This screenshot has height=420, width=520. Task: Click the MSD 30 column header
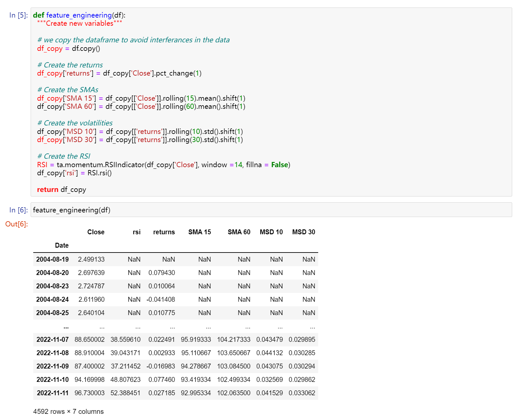(304, 232)
